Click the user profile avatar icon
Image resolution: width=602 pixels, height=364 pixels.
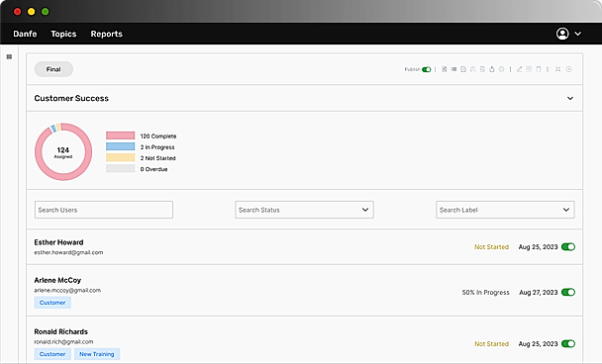[562, 34]
